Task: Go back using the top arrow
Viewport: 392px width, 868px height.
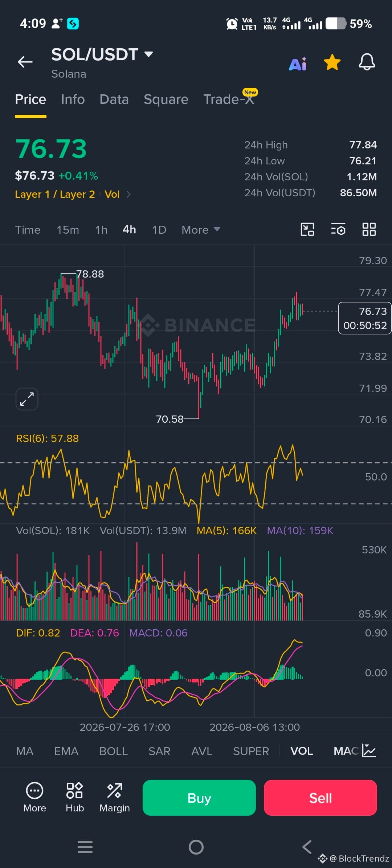Action: (x=25, y=62)
